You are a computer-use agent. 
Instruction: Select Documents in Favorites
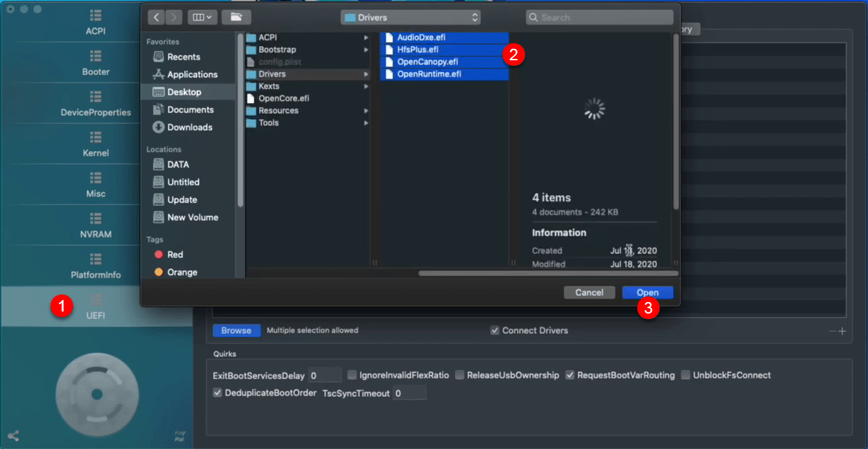click(x=183, y=110)
